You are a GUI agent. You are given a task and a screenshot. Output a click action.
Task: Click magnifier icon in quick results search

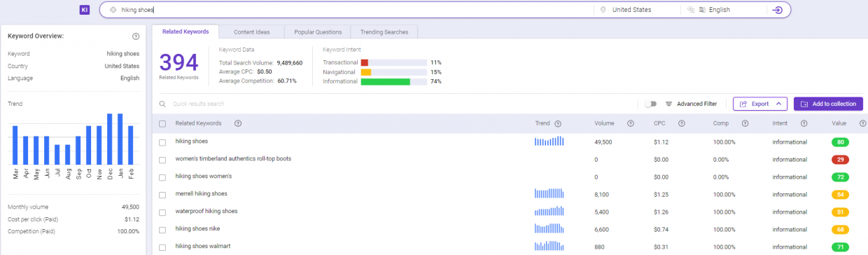coord(163,104)
